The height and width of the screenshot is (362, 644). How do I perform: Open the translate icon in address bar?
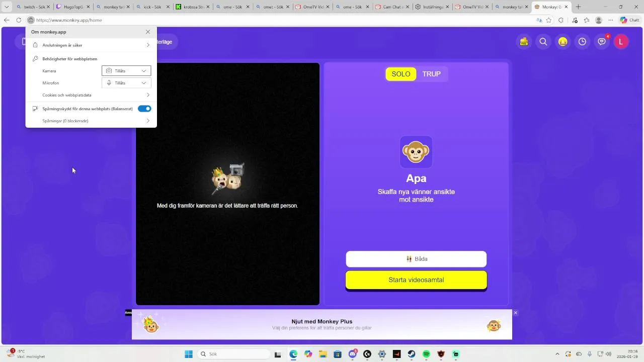pos(539,20)
